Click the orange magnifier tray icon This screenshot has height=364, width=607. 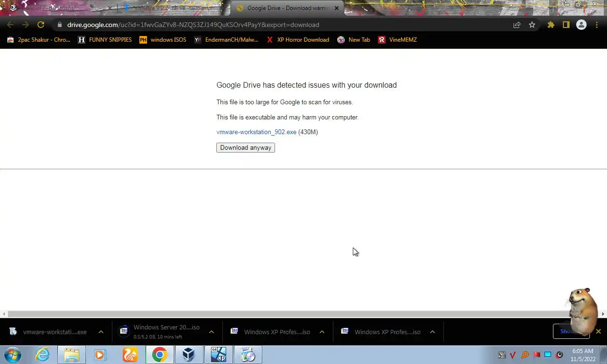point(525,355)
